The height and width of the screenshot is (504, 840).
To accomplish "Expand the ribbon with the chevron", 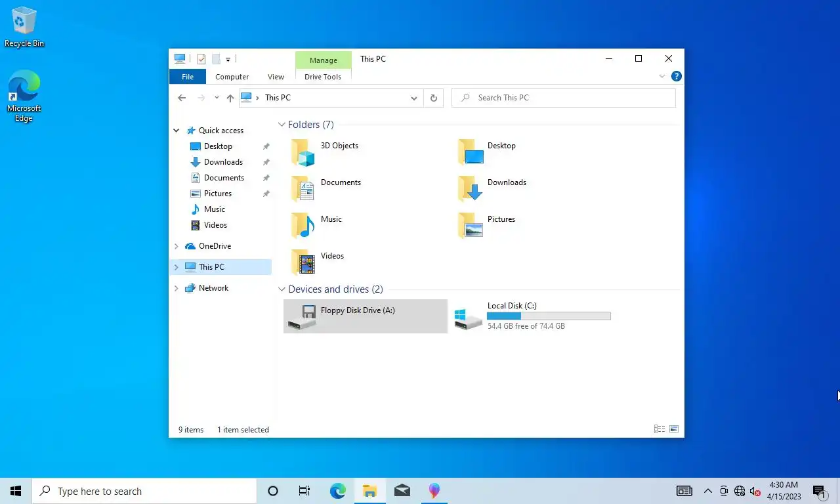I will (662, 76).
